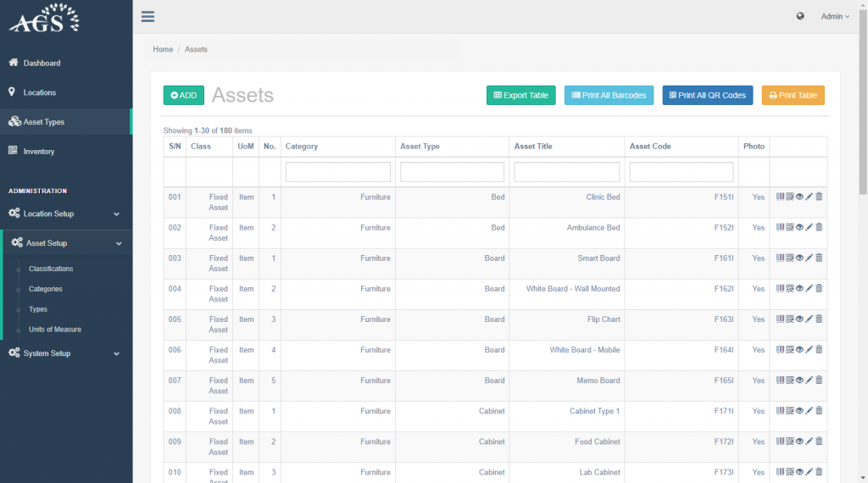The width and height of the screenshot is (868, 483).
Task: View Clinic Bed details with the eye icon
Action: pos(799,197)
